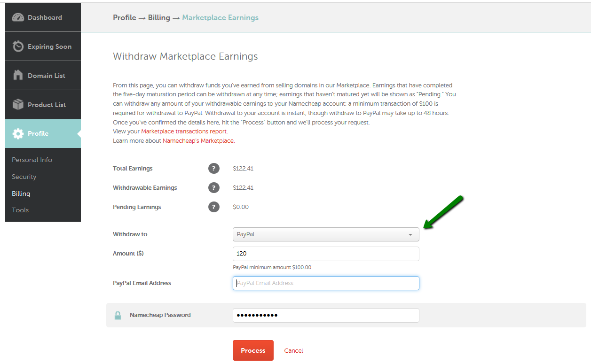This screenshot has width=591, height=364.
Task: Click Marketplace Earnings in the breadcrumb
Action: (220, 18)
